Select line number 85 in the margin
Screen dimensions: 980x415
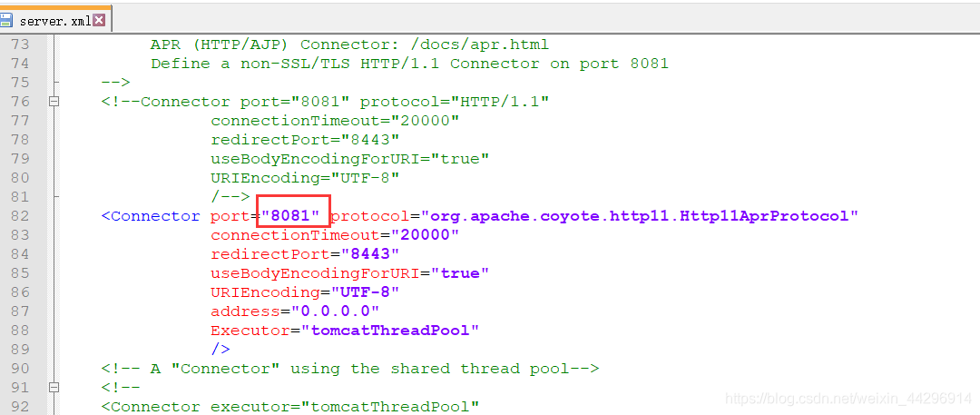pos(21,273)
